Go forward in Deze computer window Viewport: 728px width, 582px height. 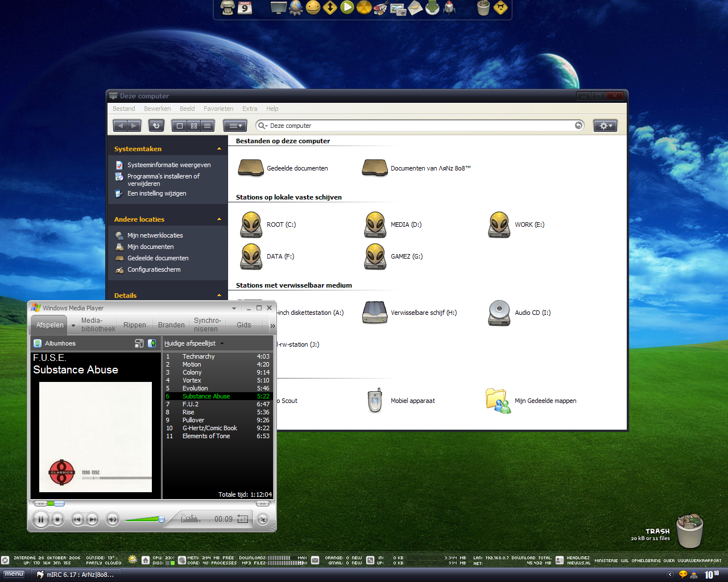pos(134,126)
